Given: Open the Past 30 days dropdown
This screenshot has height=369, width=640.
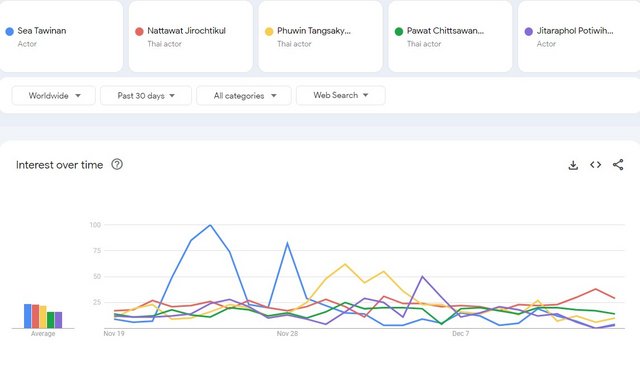Looking at the screenshot, I should click(x=146, y=96).
